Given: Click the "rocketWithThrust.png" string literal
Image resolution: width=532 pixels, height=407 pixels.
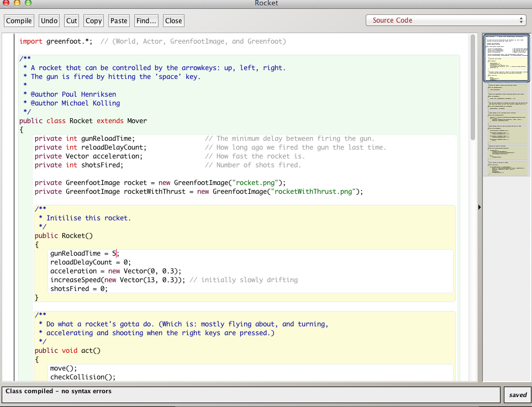Looking at the screenshot, I should [x=314, y=192].
